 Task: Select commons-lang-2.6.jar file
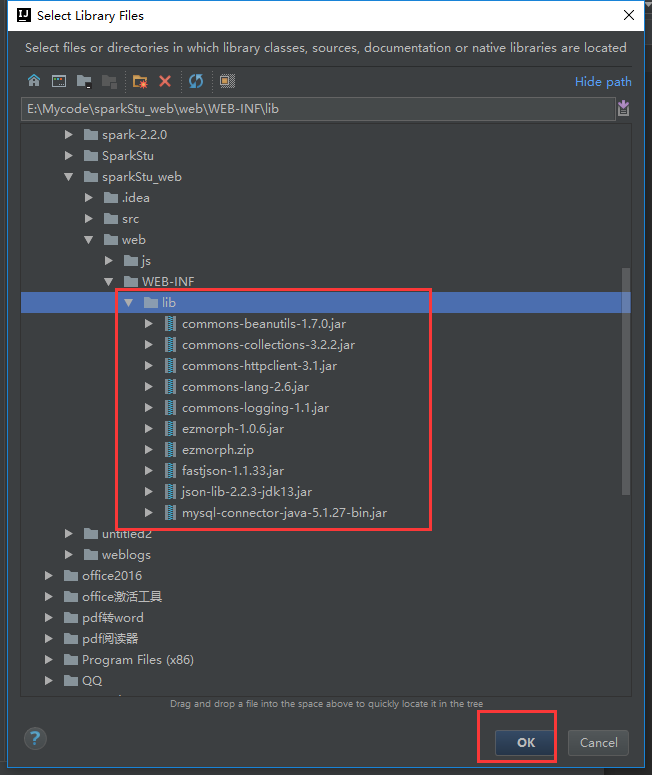pos(245,387)
